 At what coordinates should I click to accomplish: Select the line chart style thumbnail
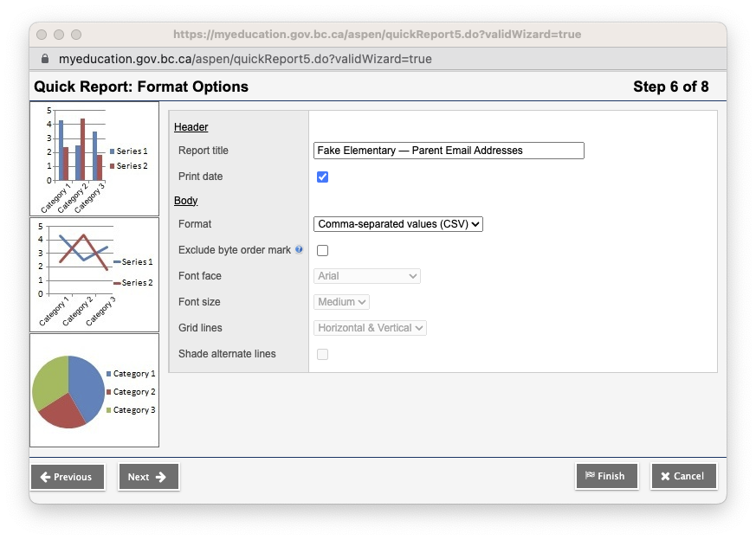(94, 273)
